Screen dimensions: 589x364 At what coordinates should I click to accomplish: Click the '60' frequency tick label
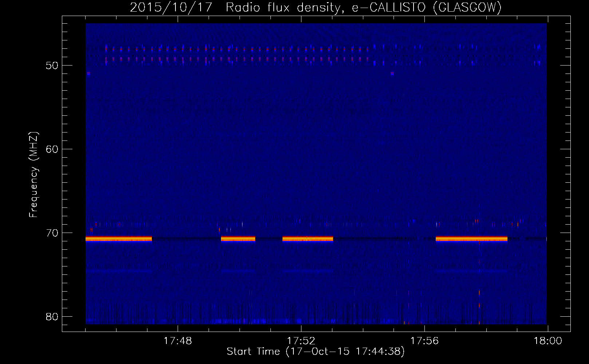[52, 149]
